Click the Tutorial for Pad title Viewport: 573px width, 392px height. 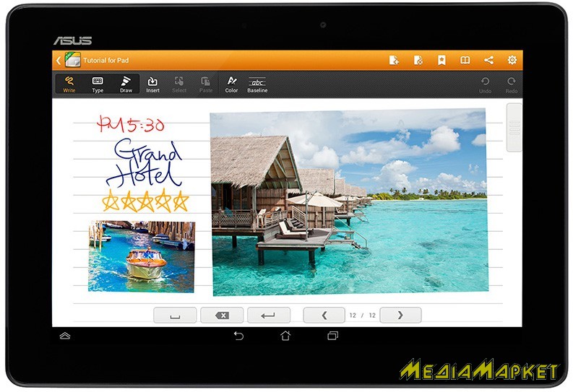coord(106,60)
